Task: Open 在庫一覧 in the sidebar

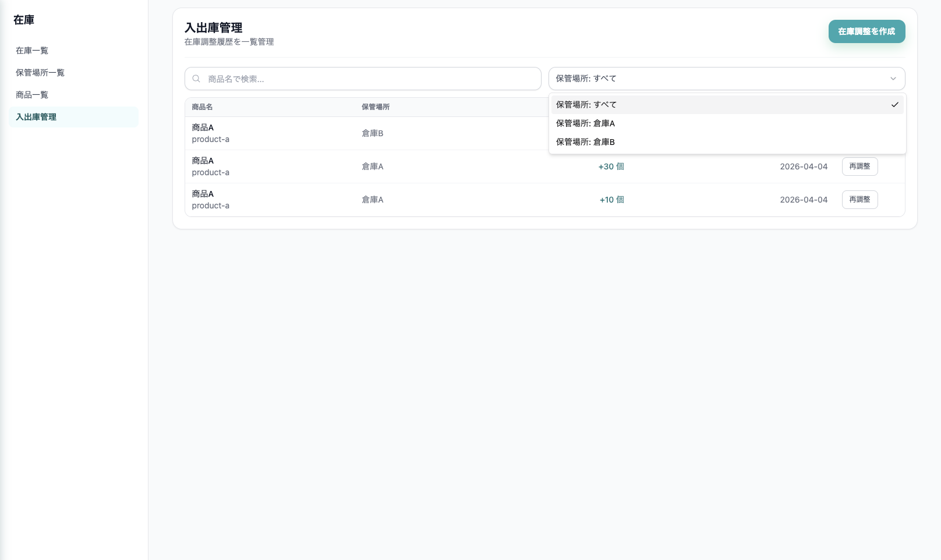Action: coord(32,51)
